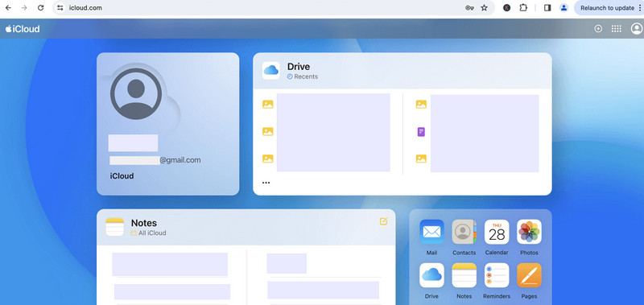Image resolution: width=644 pixels, height=305 pixels.
Task: Click the large profile avatar on account card
Action: pos(136,94)
